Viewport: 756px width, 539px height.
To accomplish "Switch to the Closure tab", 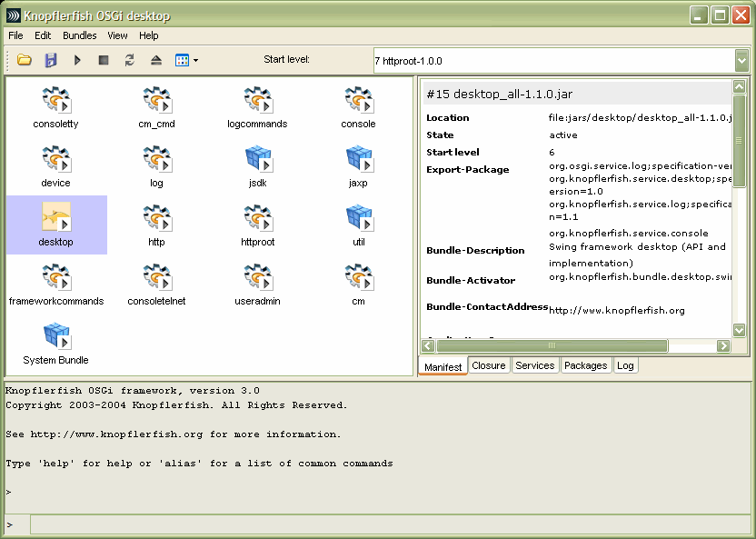I will pyautogui.click(x=489, y=365).
